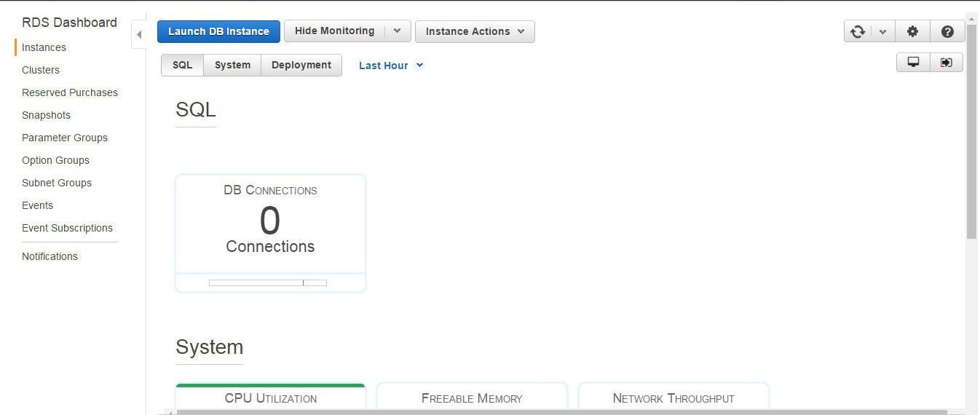Select the SQL tab

182,65
